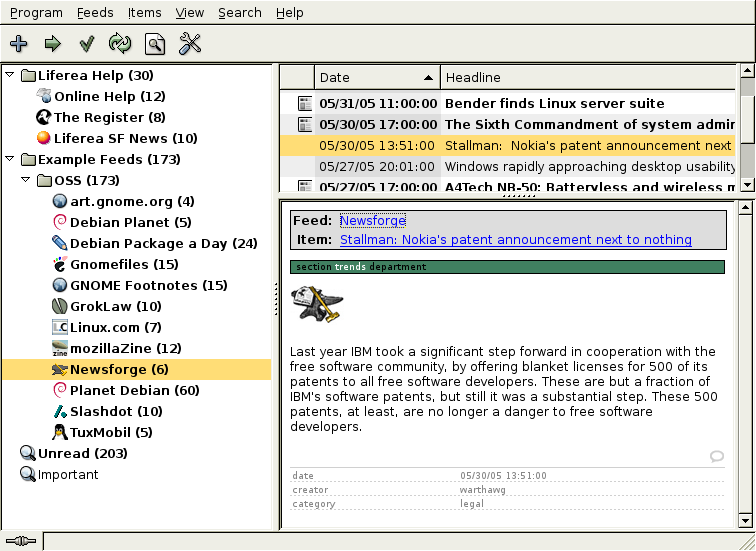Click the next unread item arrow icon
This screenshot has width=756, height=551.
(53, 43)
